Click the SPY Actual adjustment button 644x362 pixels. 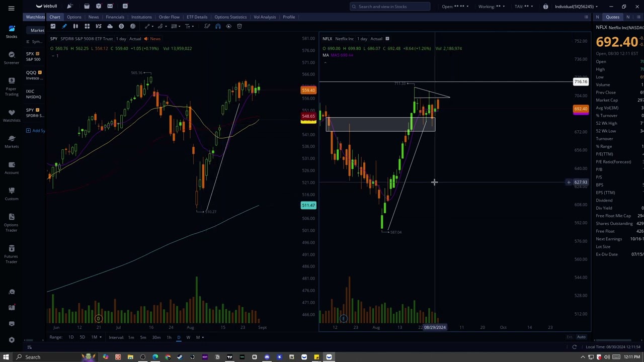(x=135, y=39)
